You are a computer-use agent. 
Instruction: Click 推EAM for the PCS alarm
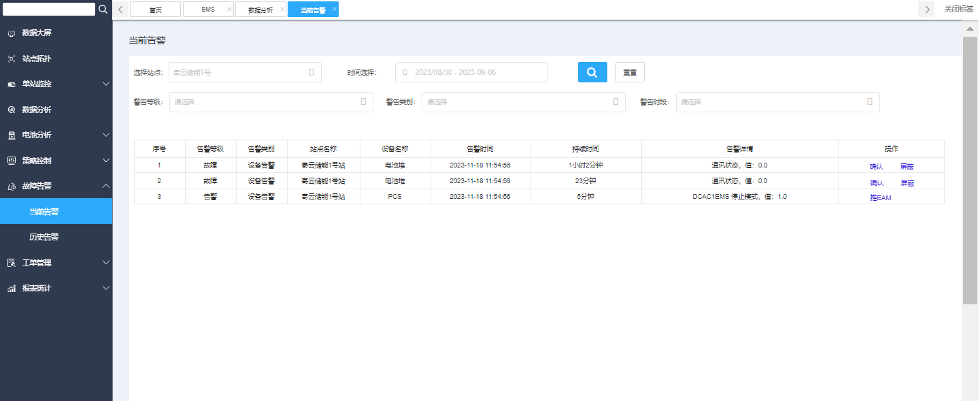coord(880,198)
